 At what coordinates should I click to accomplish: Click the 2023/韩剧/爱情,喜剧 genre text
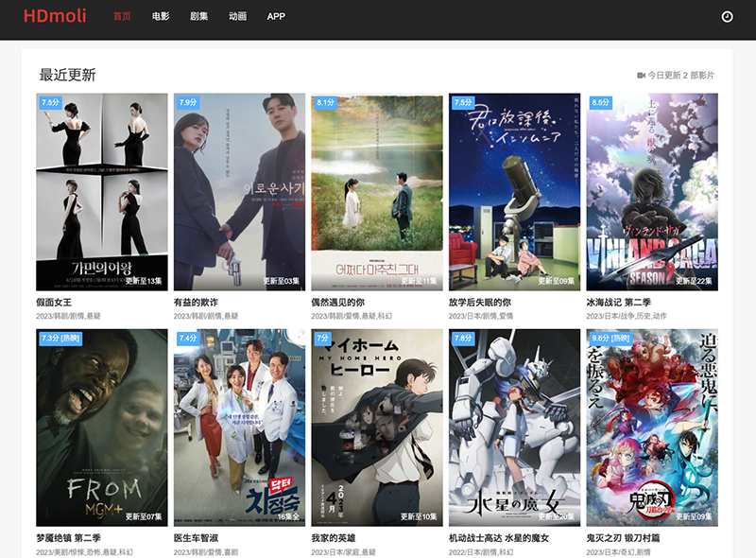(206, 551)
